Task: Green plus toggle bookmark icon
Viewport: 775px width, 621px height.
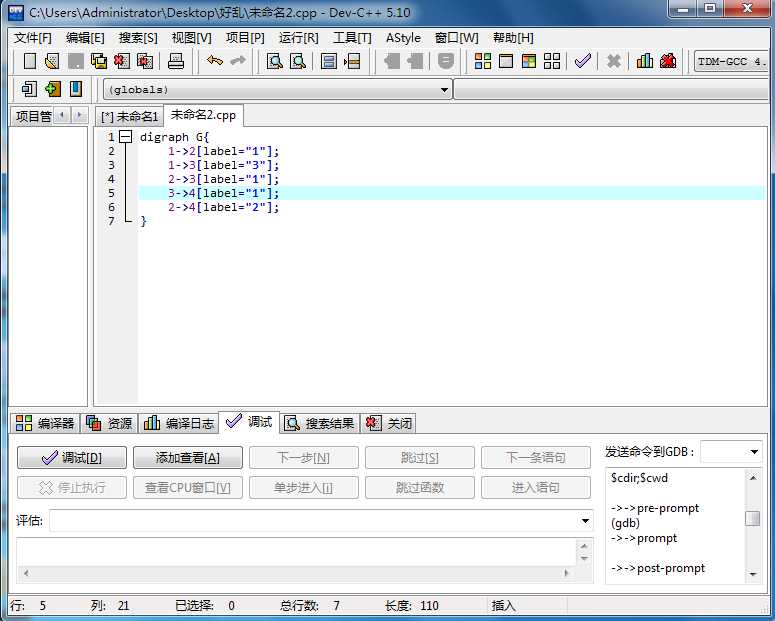Action: 52,89
